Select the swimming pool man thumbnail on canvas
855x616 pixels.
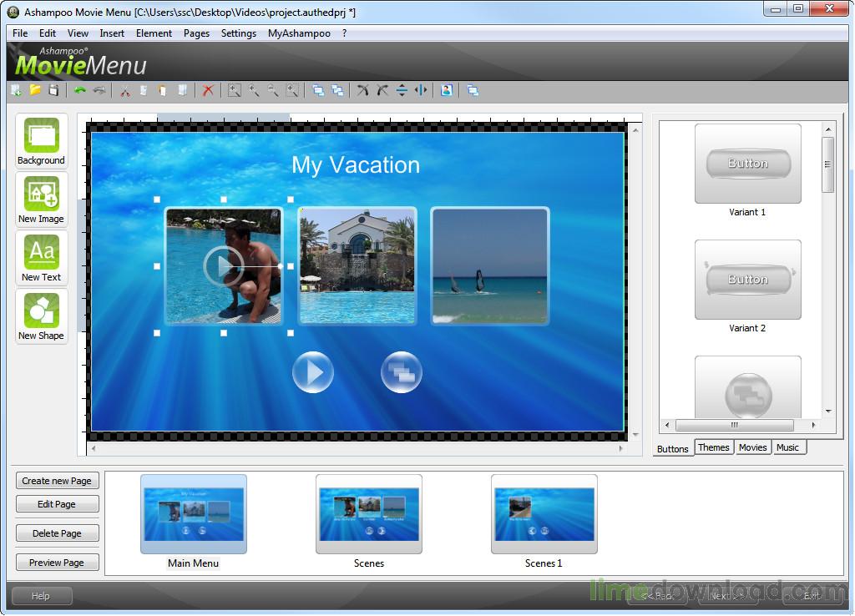(224, 266)
